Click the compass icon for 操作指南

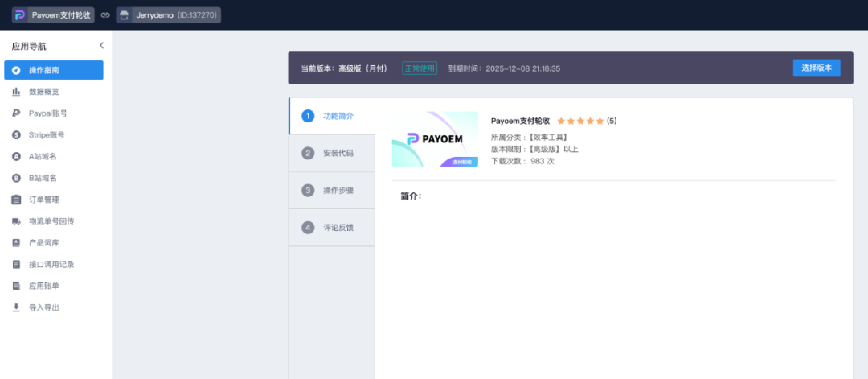point(16,70)
